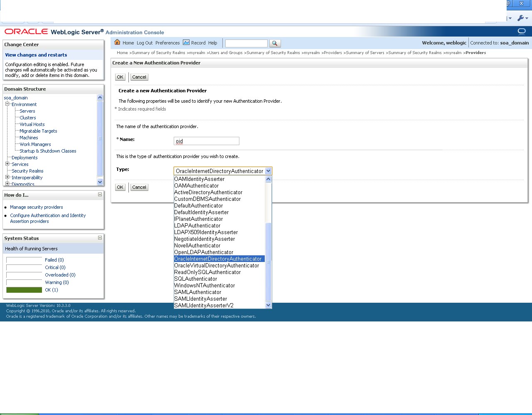
Task: Click OK (1) server health link
Action: tap(52, 290)
